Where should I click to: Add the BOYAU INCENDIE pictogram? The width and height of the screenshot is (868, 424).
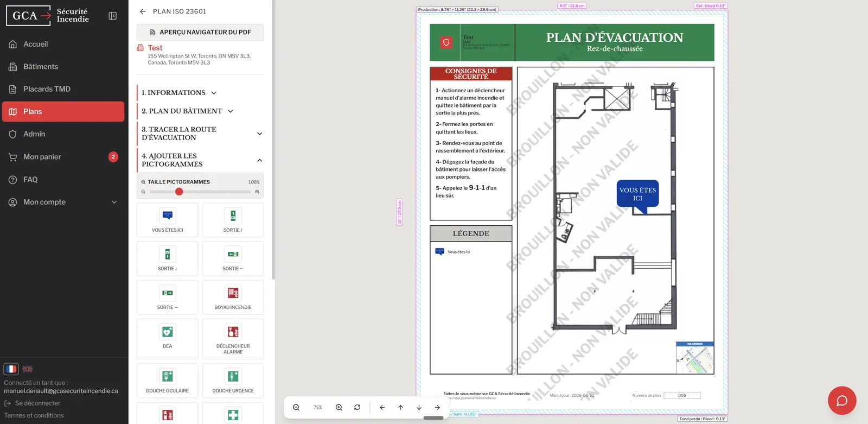coord(233,298)
